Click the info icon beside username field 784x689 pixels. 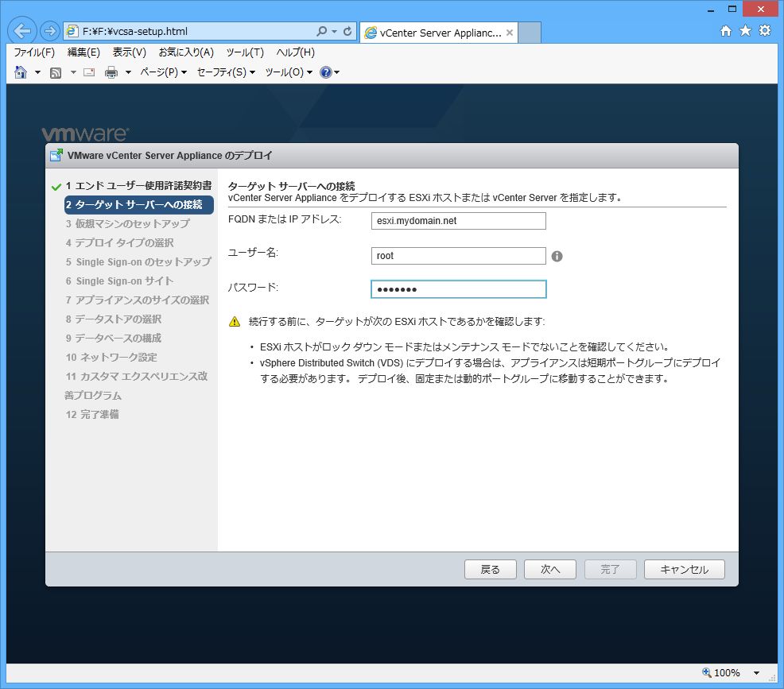557,257
